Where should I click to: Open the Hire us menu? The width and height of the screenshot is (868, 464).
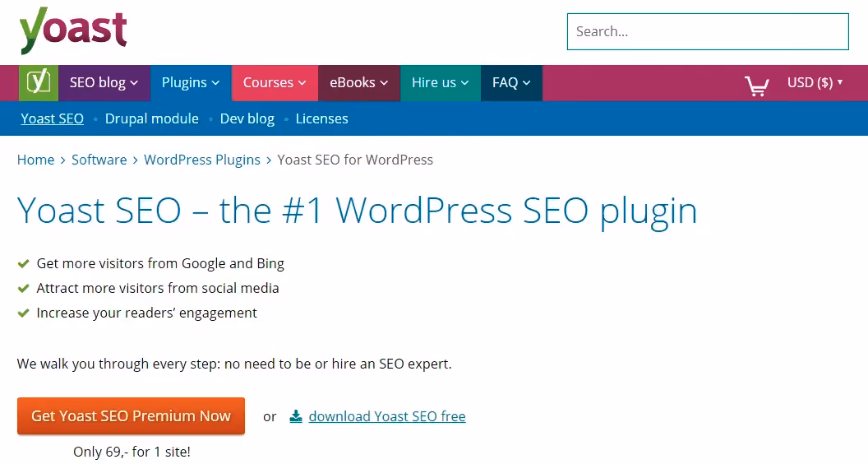click(x=441, y=83)
